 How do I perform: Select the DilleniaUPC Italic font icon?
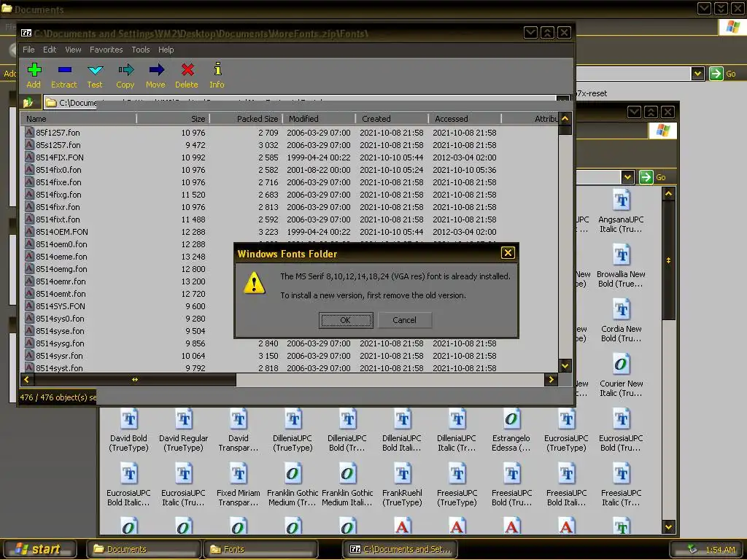(x=457, y=419)
